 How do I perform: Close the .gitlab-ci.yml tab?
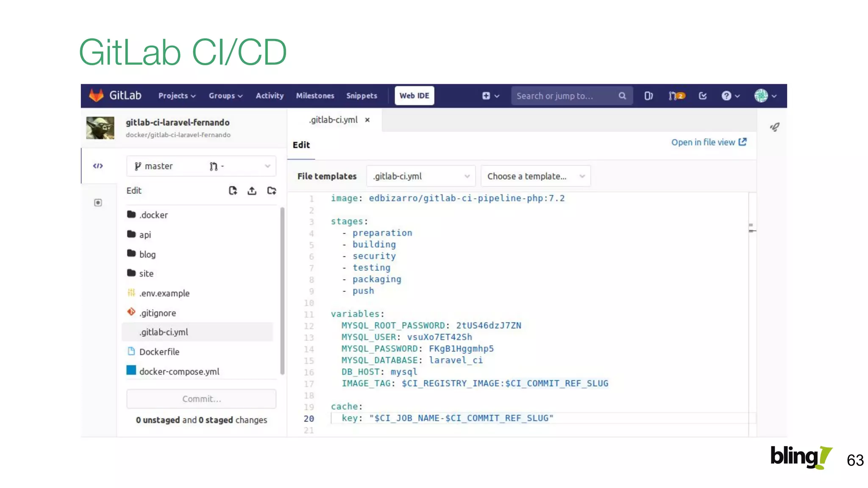pyautogui.click(x=367, y=120)
